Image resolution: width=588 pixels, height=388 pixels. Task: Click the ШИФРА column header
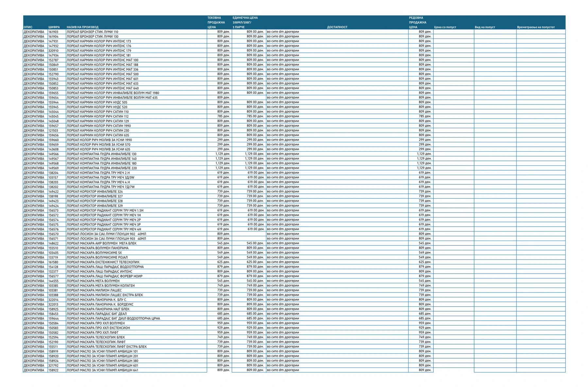(x=54, y=27)
